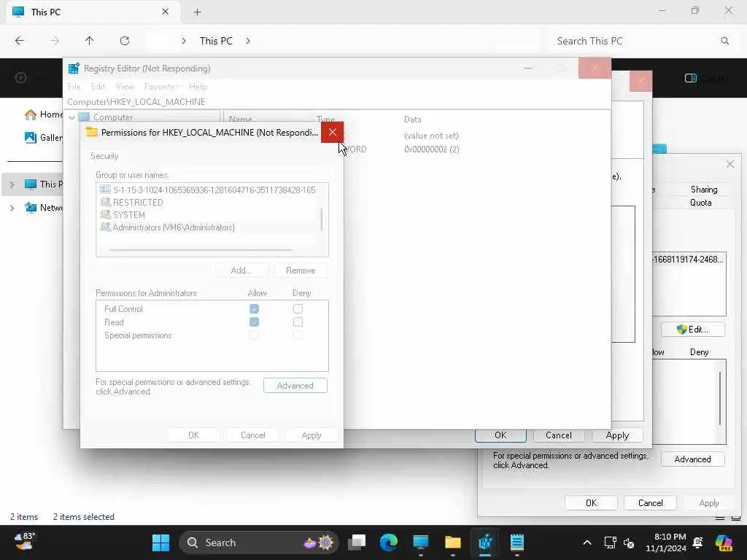Click the group names list vertical scrollbar

pyautogui.click(x=322, y=219)
